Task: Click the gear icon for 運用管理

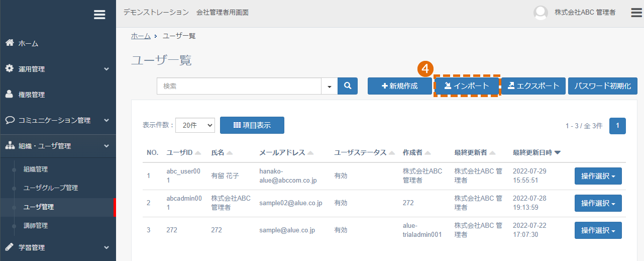Action: [10, 68]
